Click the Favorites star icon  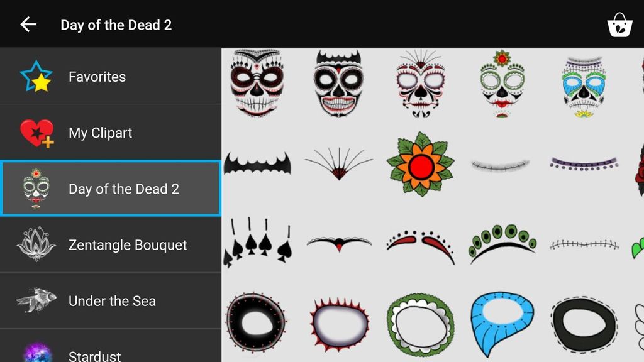[x=36, y=76]
